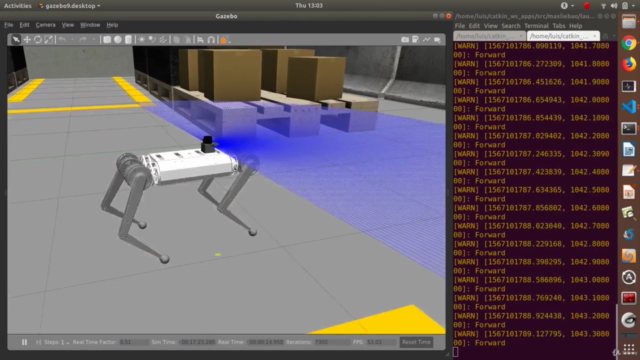Image resolution: width=640 pixels, height=360 pixels.
Task: Add a directional light
Action: [x=163, y=40]
